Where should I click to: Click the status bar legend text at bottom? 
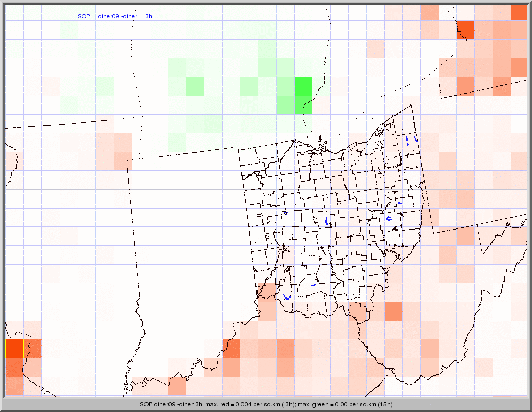click(x=265, y=404)
